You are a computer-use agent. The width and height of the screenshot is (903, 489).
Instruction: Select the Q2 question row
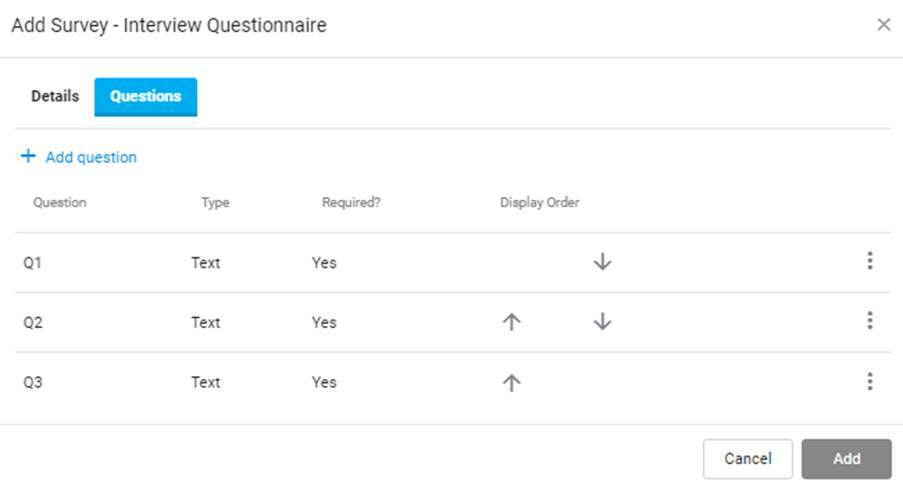[453, 323]
